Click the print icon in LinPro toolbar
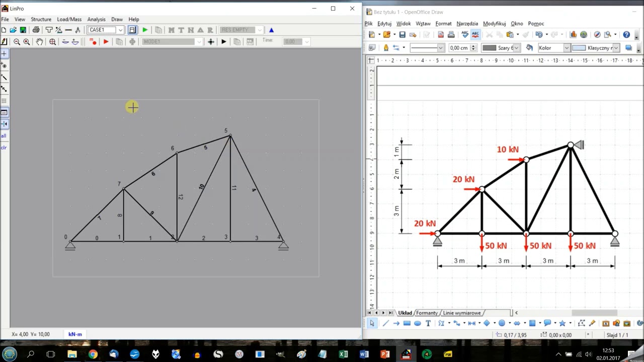This screenshot has width=644, height=362. tap(36, 30)
